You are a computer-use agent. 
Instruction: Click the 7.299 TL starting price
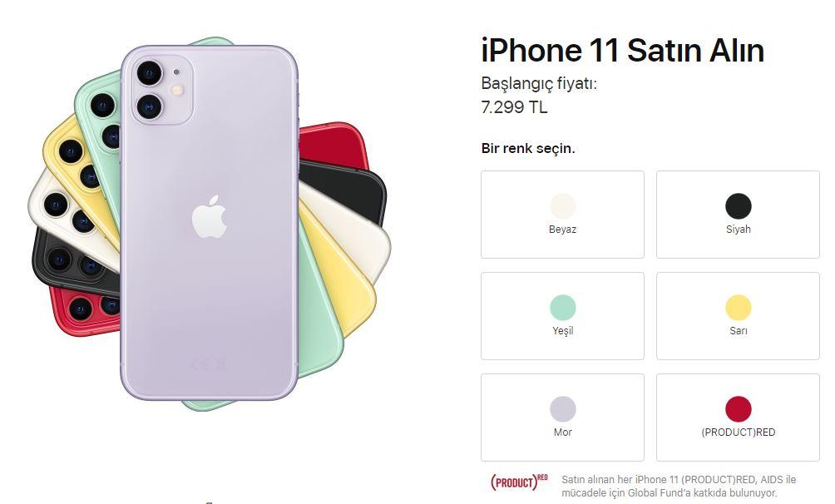pos(514,107)
